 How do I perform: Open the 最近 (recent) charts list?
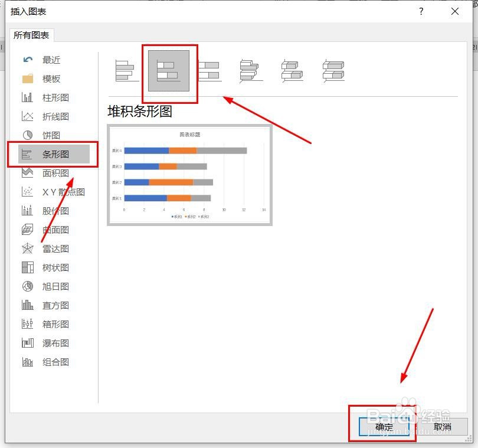tap(50, 60)
